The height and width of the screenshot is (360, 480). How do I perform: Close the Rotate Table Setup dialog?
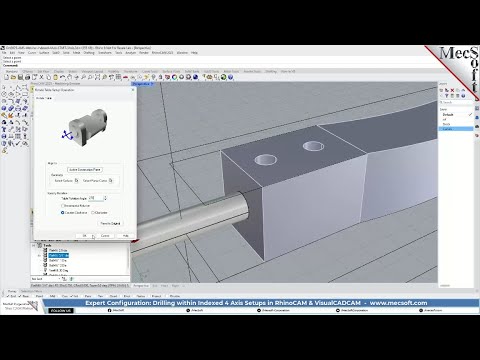[133, 90]
